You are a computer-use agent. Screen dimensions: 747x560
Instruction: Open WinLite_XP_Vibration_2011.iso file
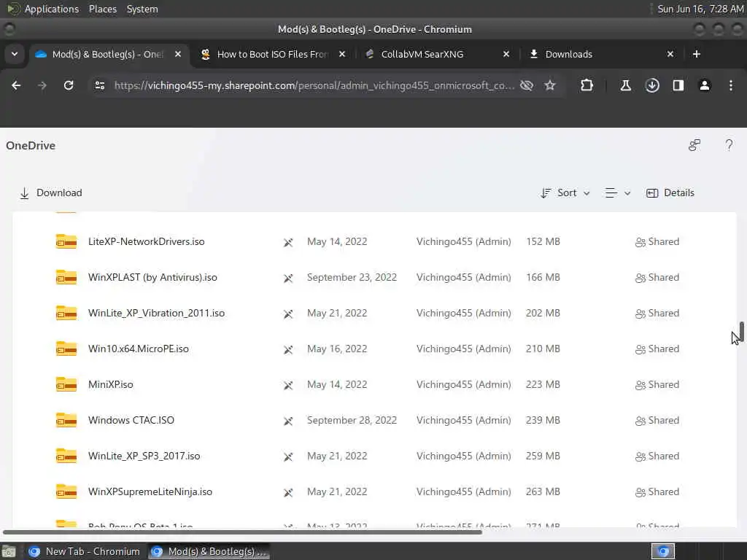tap(156, 313)
